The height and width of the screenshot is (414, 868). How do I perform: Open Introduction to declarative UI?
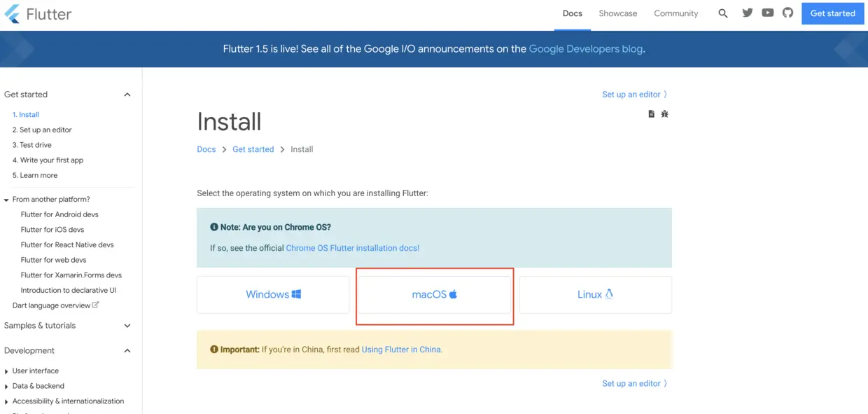click(x=69, y=291)
